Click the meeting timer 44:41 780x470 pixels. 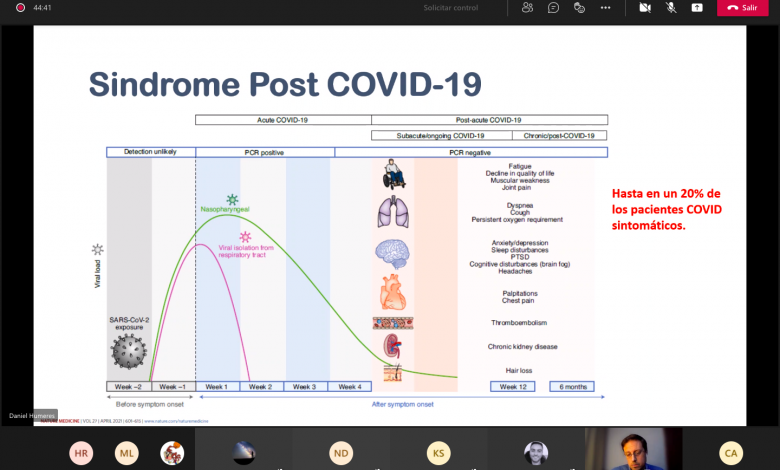tap(43, 8)
